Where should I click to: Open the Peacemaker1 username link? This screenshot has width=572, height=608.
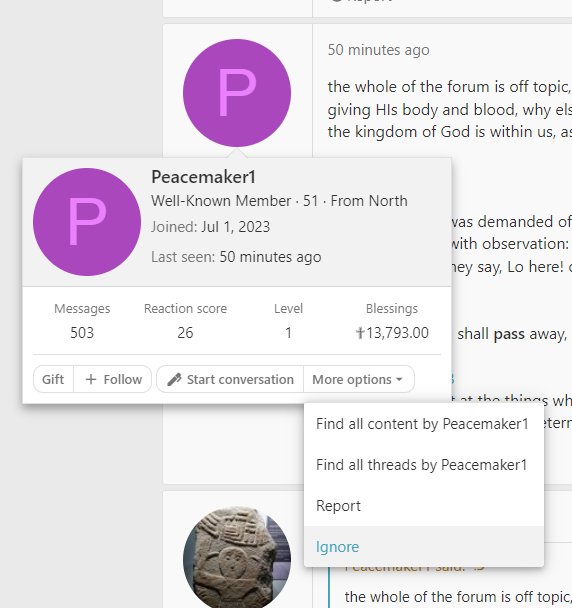coord(203,177)
